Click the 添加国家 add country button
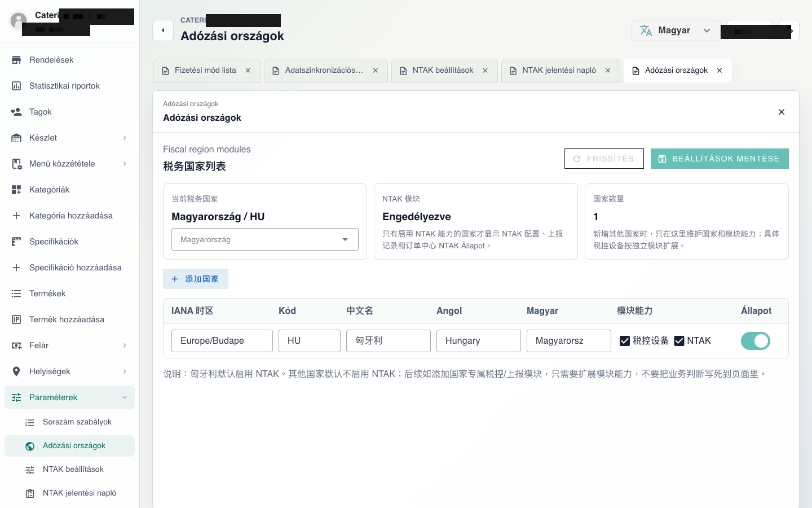 tap(196, 279)
